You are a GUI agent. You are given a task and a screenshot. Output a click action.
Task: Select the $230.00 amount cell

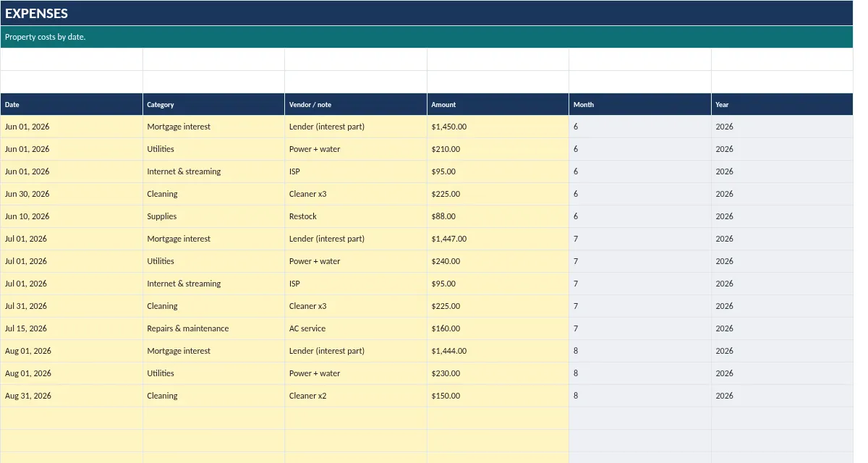tap(498, 373)
